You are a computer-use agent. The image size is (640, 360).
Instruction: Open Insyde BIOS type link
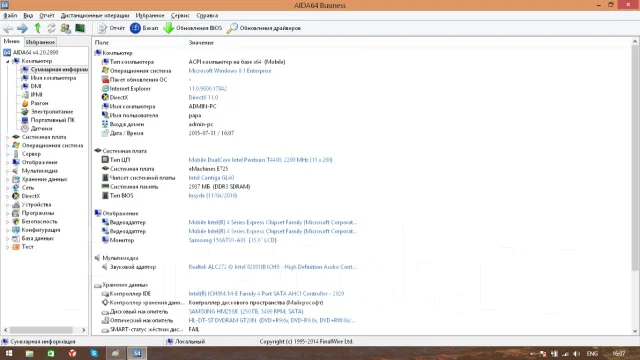(x=213, y=196)
